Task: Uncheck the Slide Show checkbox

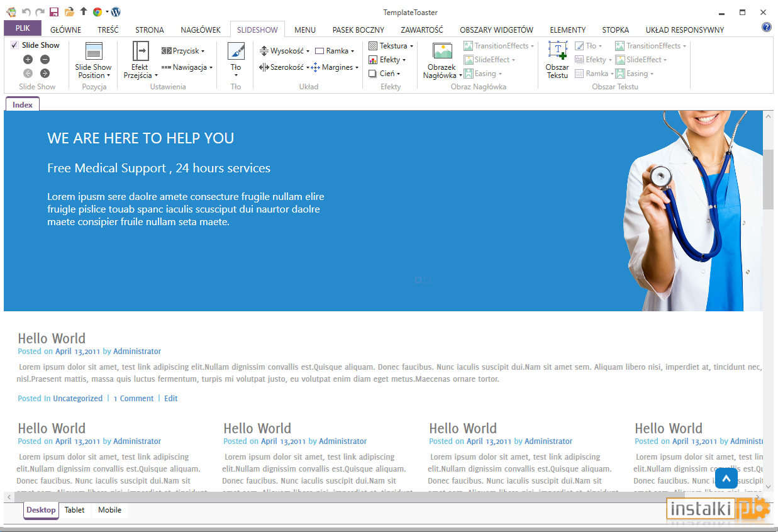Action: pyautogui.click(x=14, y=45)
